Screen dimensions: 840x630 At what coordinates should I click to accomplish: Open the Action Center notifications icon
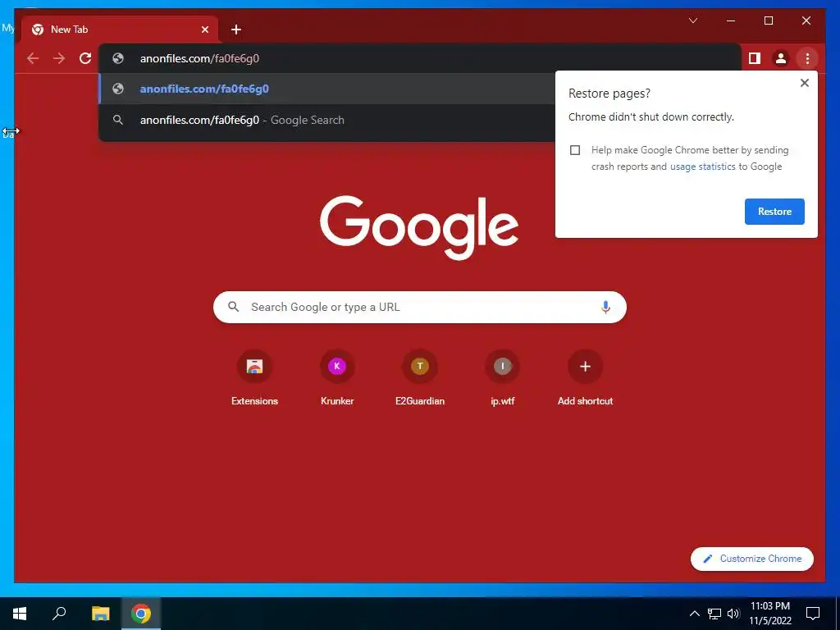point(813,614)
